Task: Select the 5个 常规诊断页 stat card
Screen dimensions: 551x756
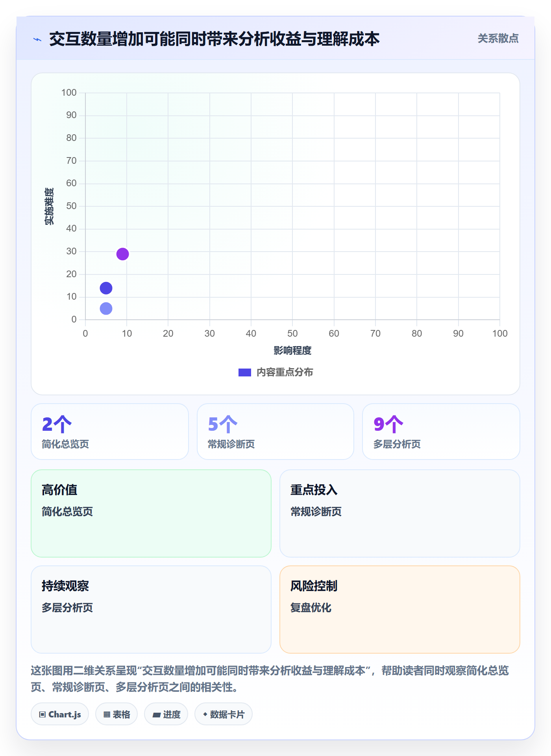Action: (x=275, y=432)
